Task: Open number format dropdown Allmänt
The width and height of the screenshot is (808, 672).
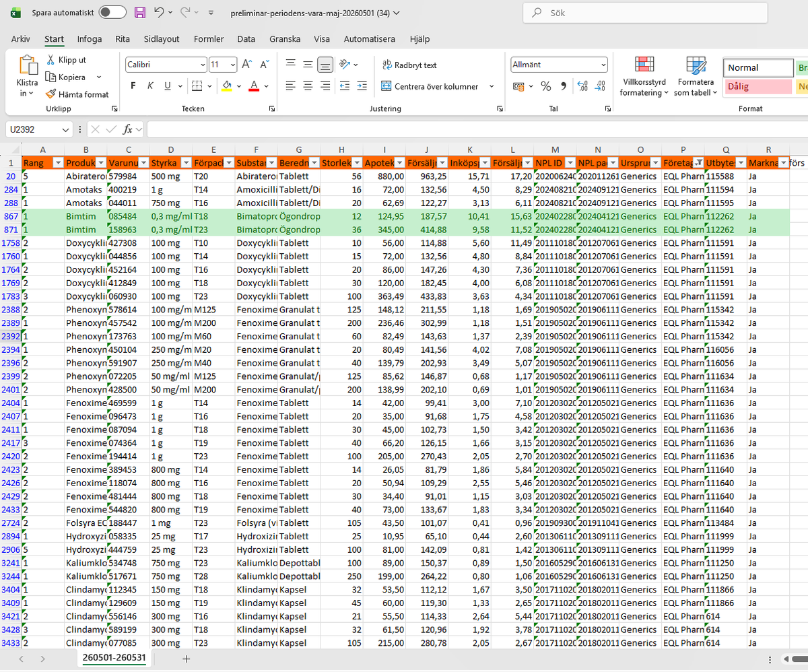Action: tap(603, 65)
